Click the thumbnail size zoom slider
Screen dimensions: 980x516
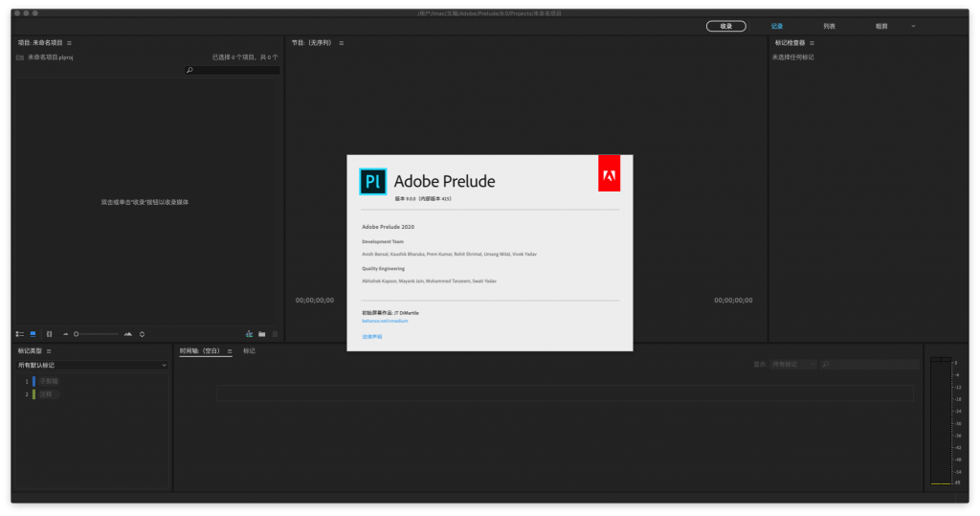click(x=97, y=335)
